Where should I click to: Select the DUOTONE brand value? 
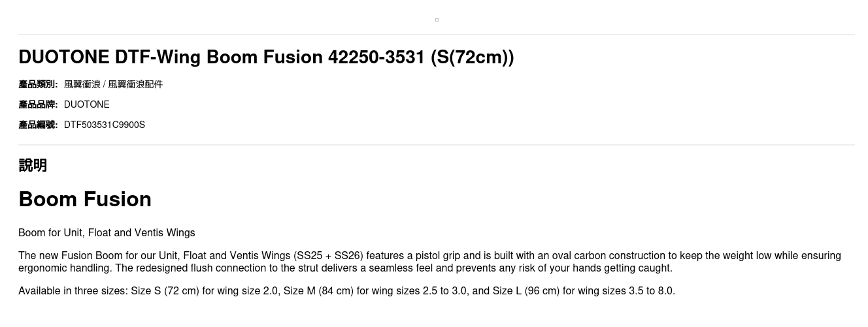(x=86, y=104)
